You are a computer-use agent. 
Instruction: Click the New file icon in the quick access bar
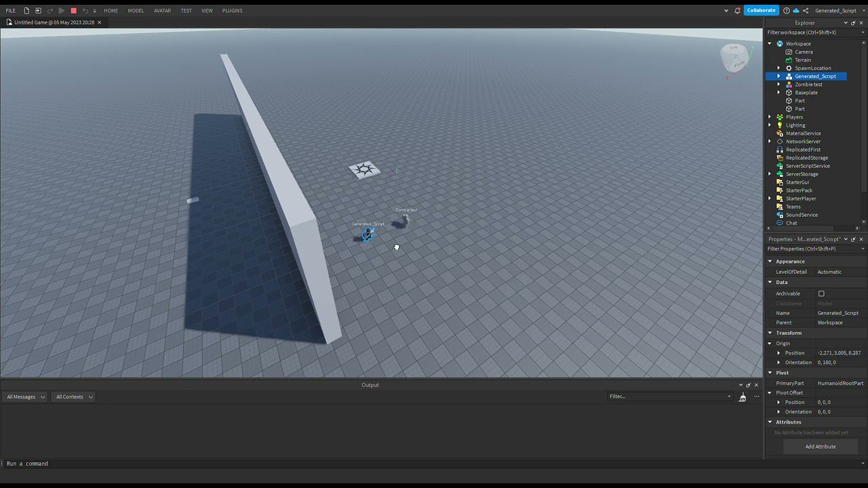pyautogui.click(x=26, y=11)
